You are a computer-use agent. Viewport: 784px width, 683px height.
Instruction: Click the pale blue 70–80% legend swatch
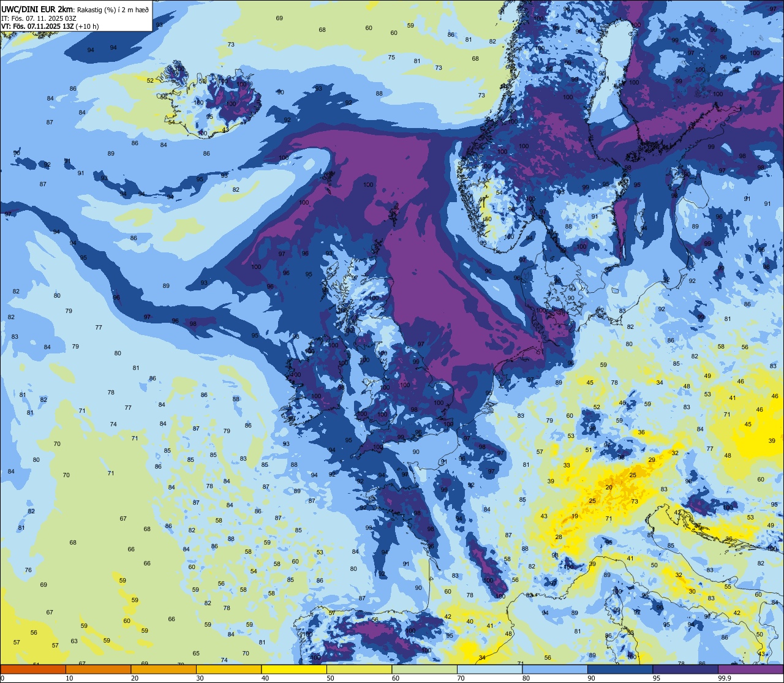point(489,669)
